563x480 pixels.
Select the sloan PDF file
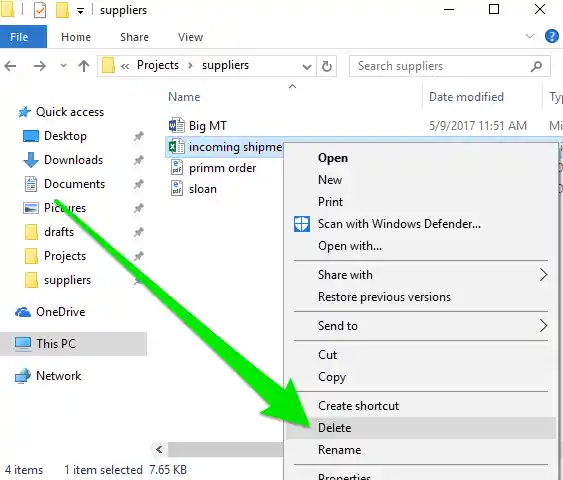(x=194, y=189)
